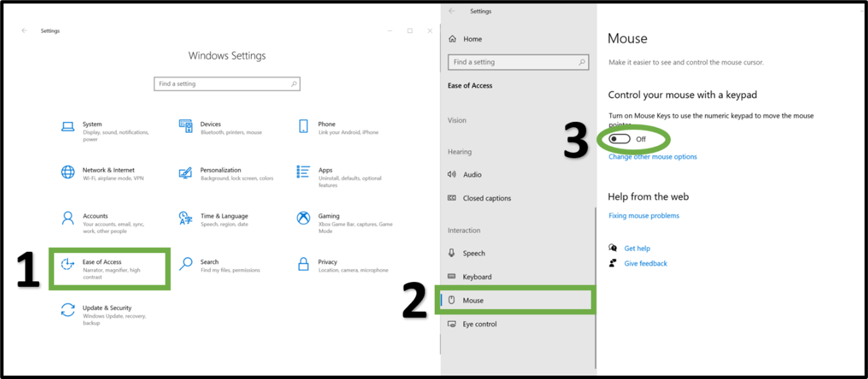Click 'Interaction' section label in sidebar

(464, 230)
